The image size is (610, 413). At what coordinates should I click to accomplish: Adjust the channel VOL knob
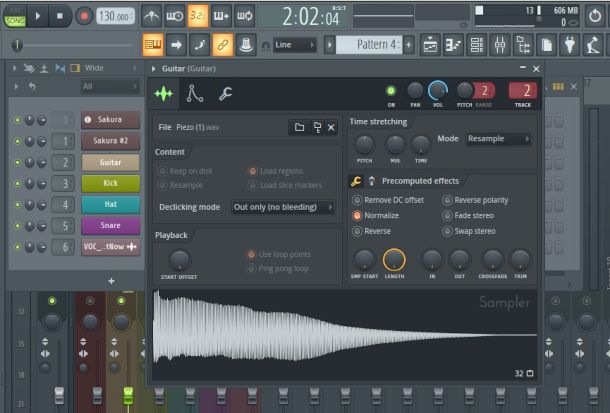tap(438, 91)
